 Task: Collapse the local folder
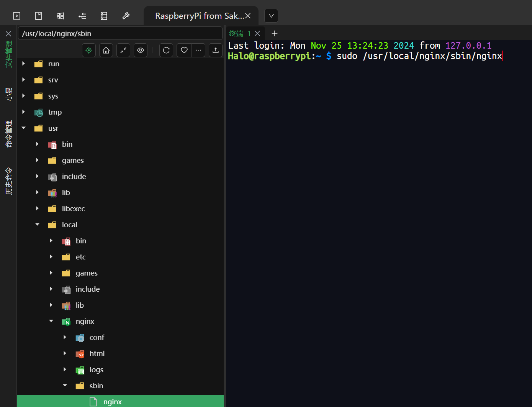click(38, 225)
